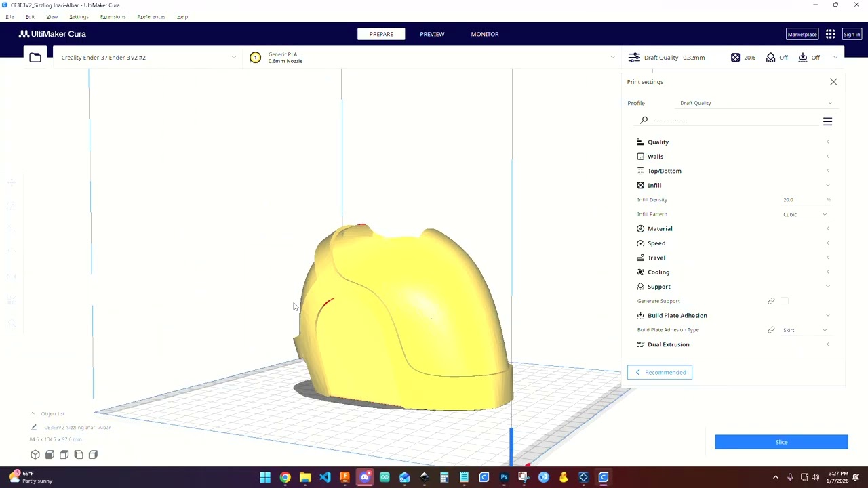The width and height of the screenshot is (868, 488).
Task: Click the adhesion Off icon in header
Action: 803,58
